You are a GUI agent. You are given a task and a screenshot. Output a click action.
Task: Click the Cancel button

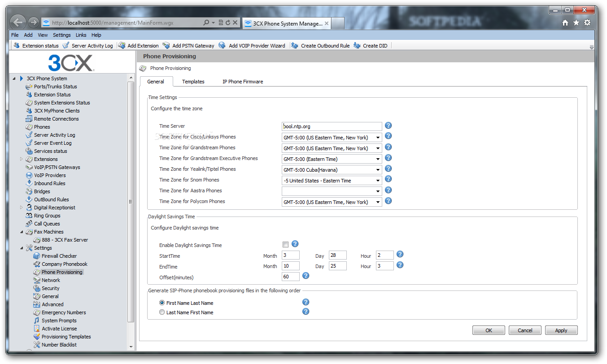[x=525, y=330]
